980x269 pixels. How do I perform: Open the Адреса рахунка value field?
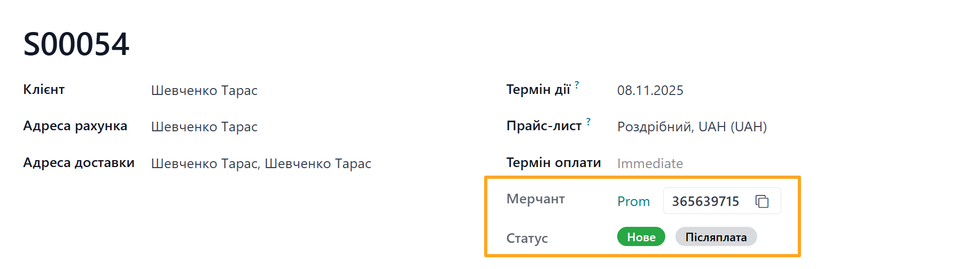click(204, 126)
